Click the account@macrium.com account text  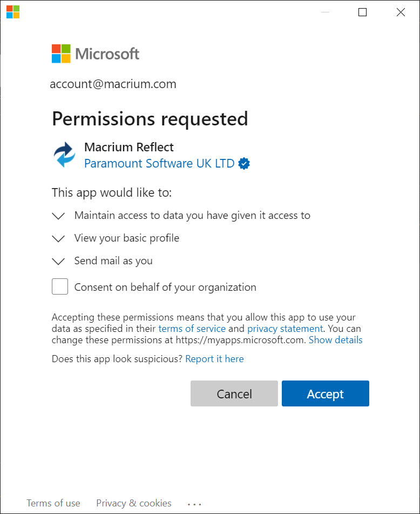pyautogui.click(x=113, y=84)
